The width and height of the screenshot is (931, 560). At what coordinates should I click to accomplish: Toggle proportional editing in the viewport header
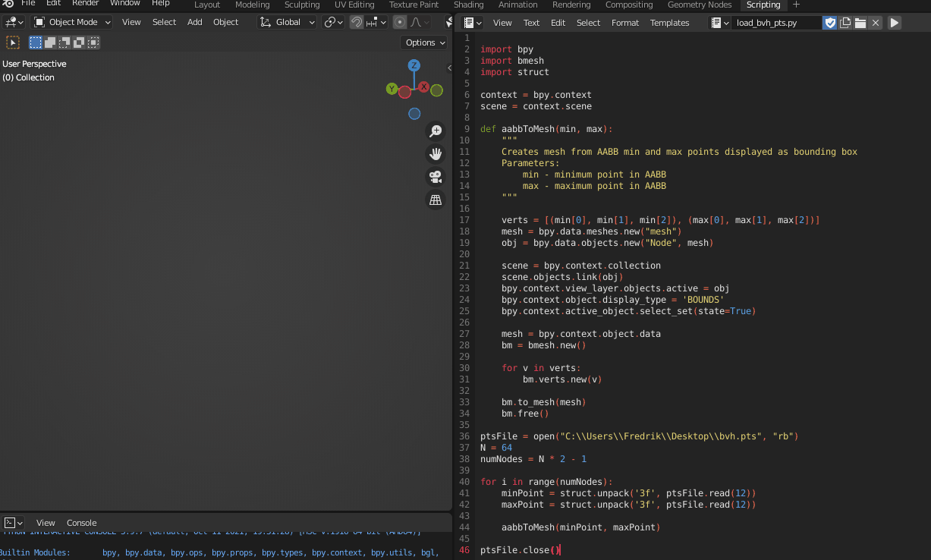(400, 22)
